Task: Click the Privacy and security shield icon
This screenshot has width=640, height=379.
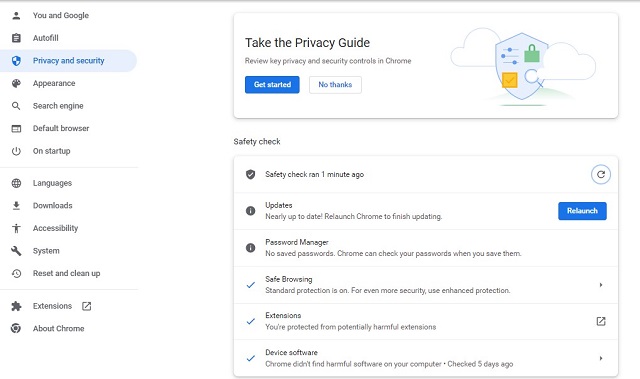Action: pos(16,61)
